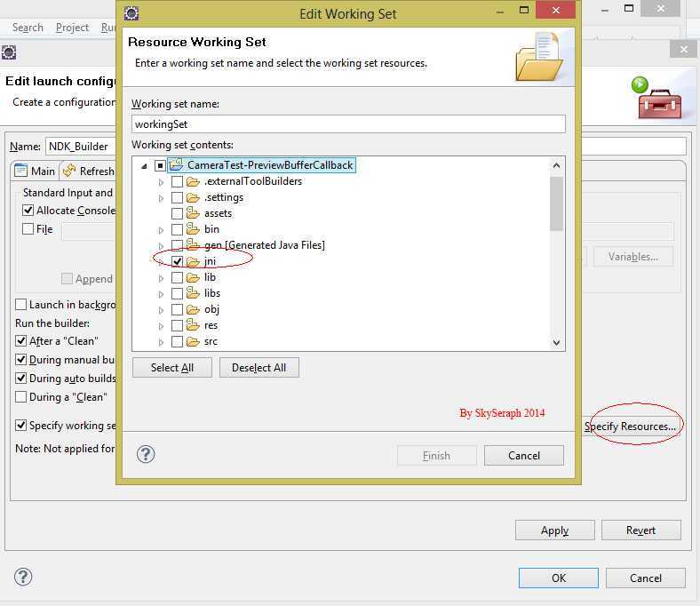Check the .externalToolBuilders checkbox
Image resolution: width=700 pixels, height=606 pixels.
[178, 182]
